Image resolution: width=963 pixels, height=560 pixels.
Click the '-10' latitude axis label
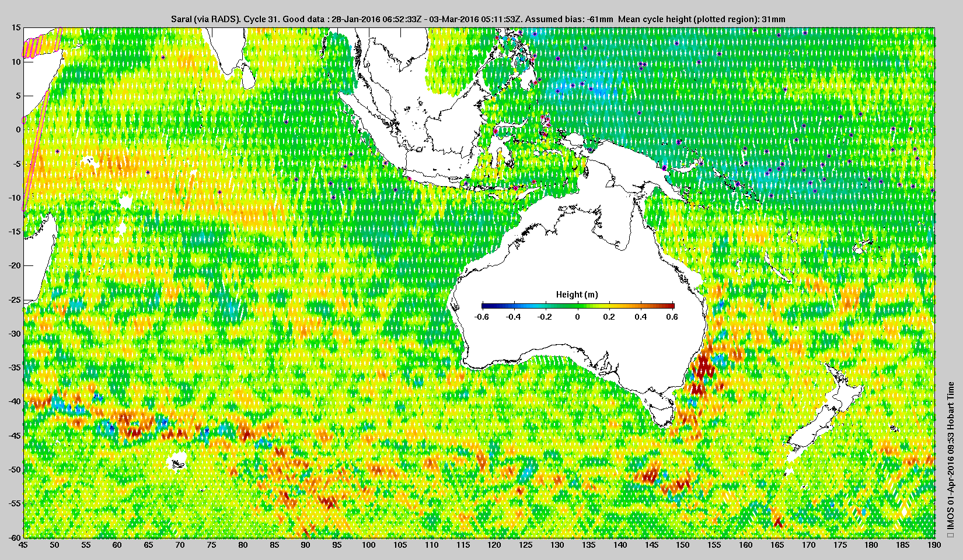[14, 198]
